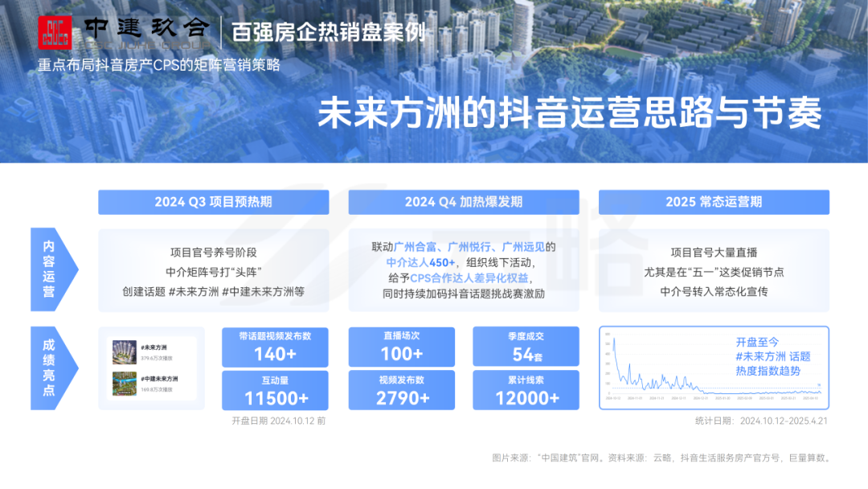868x489 pixels.
Task: Click the line mentioning “五一” 促销节点
Action: pyautogui.click(x=714, y=272)
